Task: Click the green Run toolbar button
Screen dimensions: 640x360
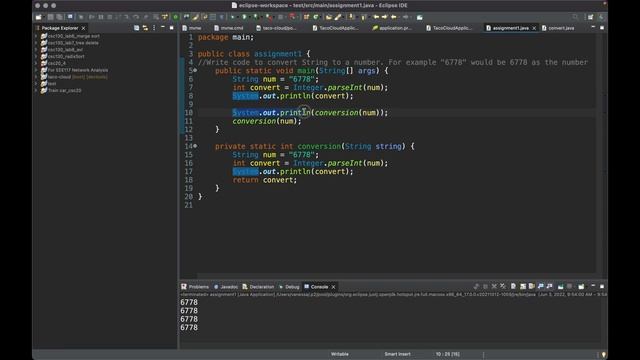Action: [x=244, y=17]
